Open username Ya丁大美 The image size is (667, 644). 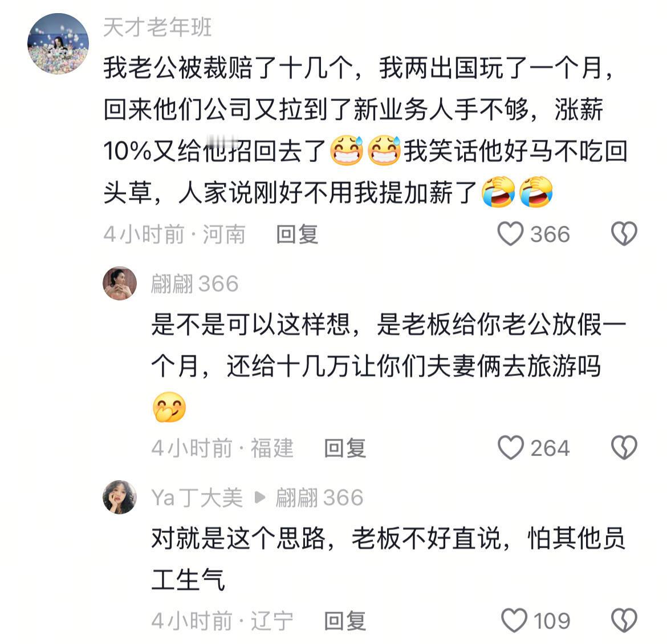pos(197,497)
